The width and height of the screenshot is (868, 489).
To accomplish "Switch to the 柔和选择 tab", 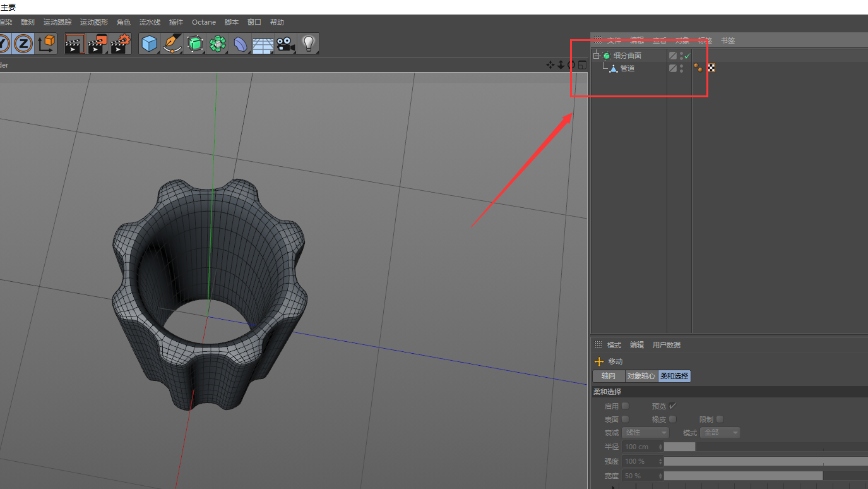I will [x=675, y=376].
